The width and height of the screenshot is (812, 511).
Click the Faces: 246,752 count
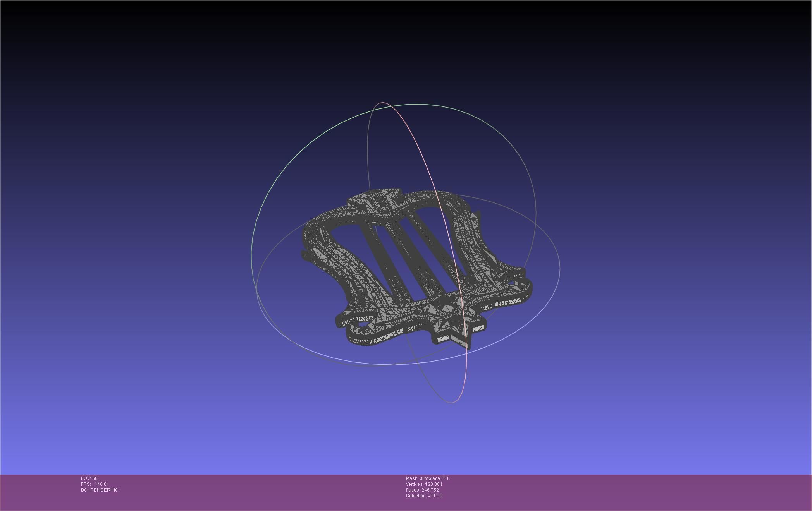pos(422,490)
